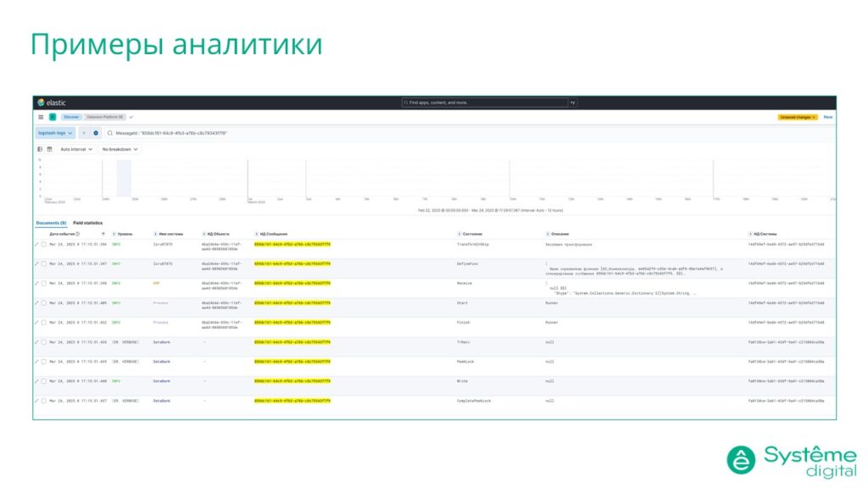This screenshot has width=868, height=488.
Task: Add a filter with the plus icon
Action: 83,134
